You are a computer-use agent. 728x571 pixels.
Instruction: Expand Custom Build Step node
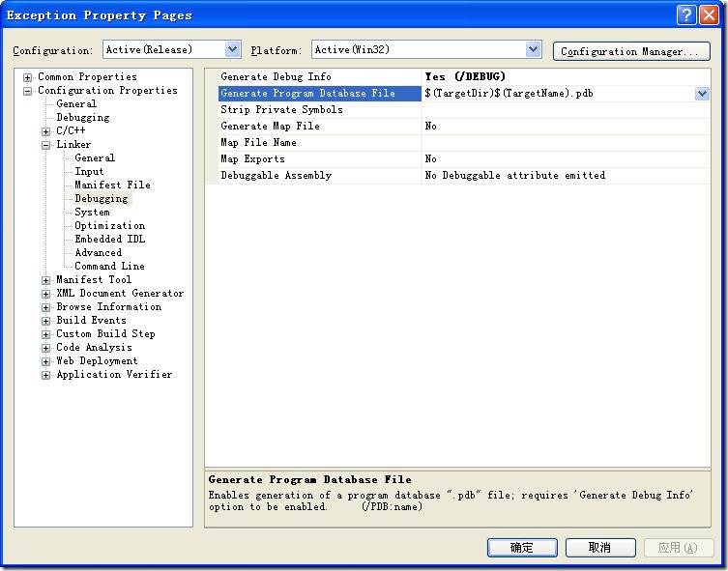45,334
